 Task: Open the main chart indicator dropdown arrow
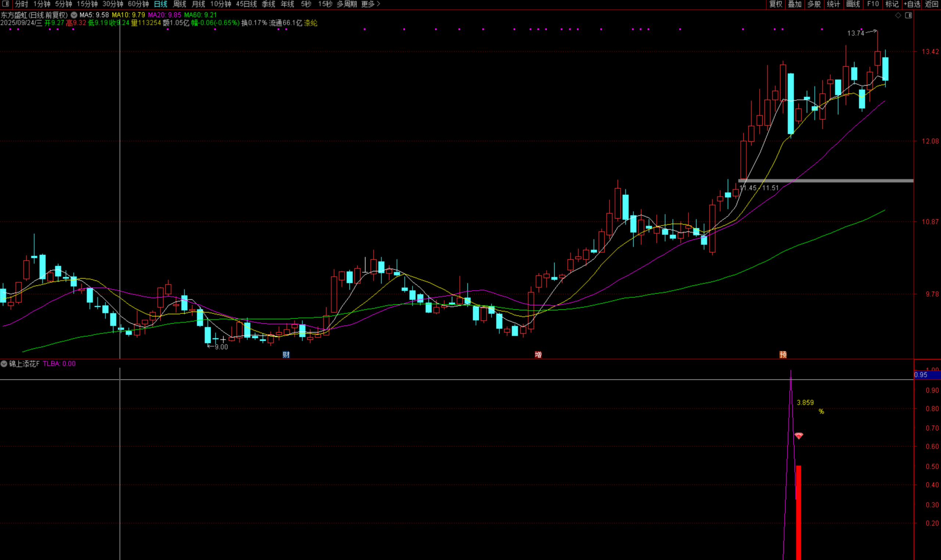pyautogui.click(x=74, y=15)
